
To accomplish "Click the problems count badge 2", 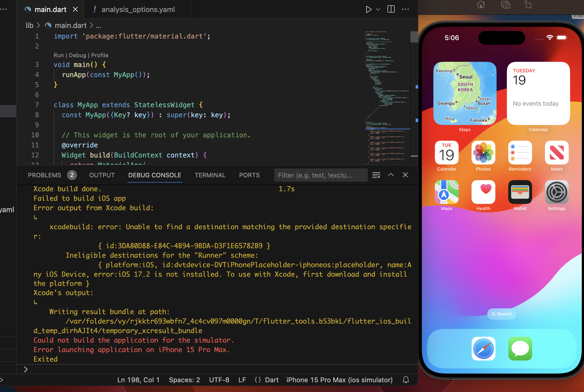I will [72, 175].
